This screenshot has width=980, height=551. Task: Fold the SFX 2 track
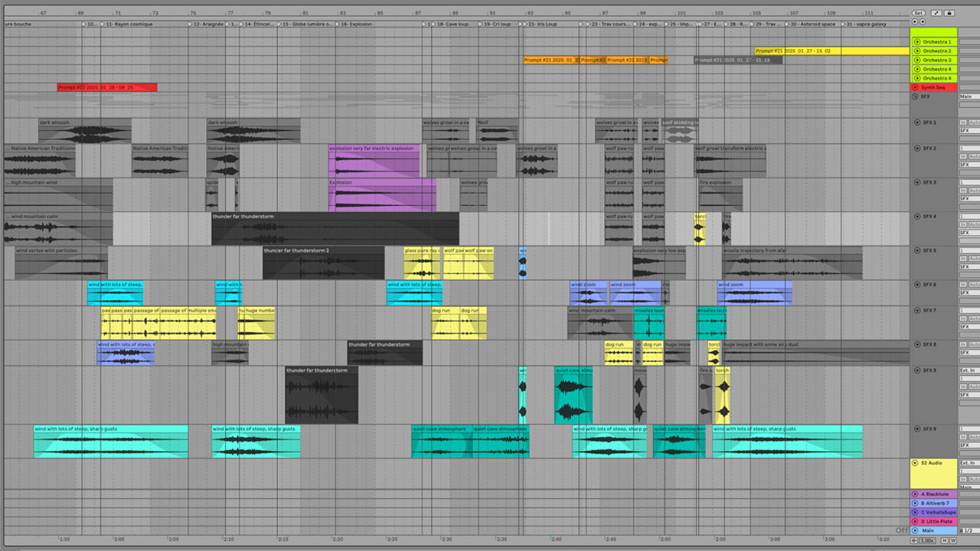pyautogui.click(x=917, y=148)
